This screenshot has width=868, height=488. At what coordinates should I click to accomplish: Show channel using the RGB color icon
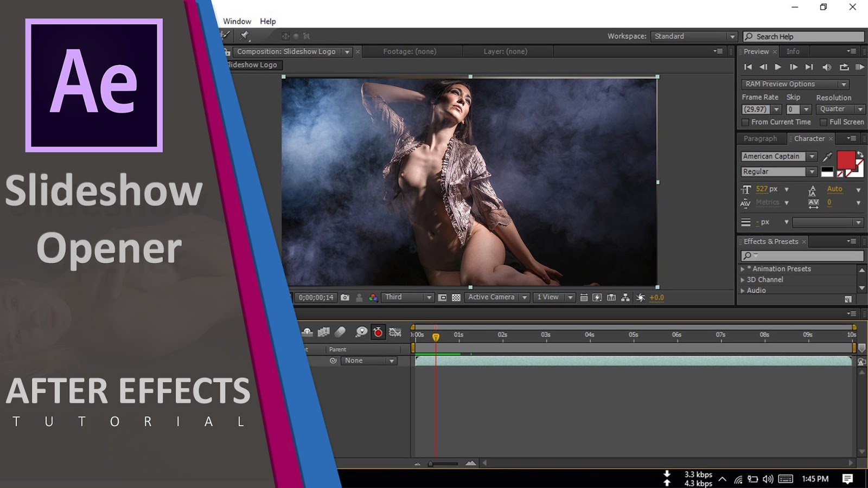tap(373, 298)
